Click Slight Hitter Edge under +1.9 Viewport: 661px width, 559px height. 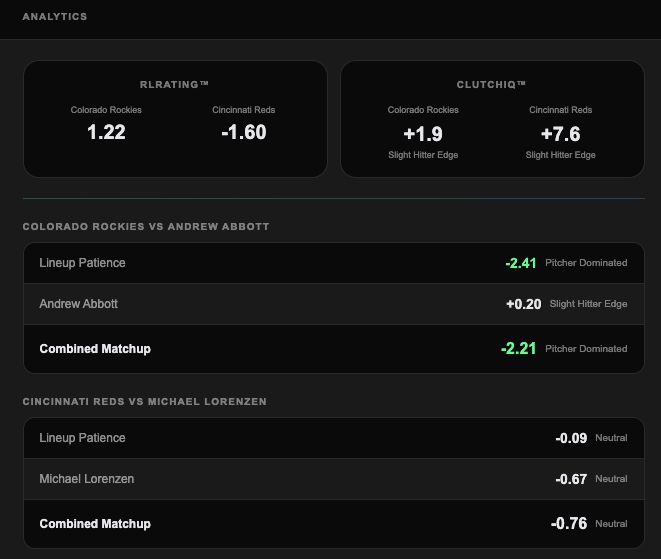pyautogui.click(x=423, y=155)
